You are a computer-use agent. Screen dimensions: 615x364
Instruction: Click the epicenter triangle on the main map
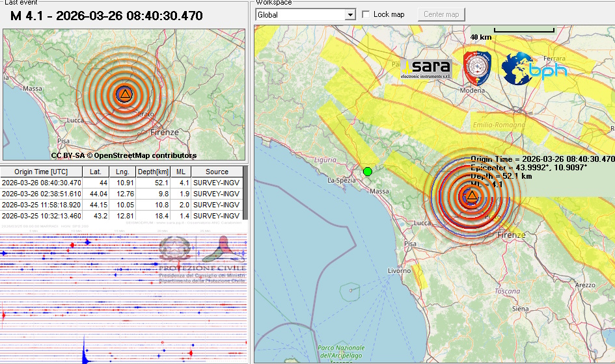pos(471,194)
